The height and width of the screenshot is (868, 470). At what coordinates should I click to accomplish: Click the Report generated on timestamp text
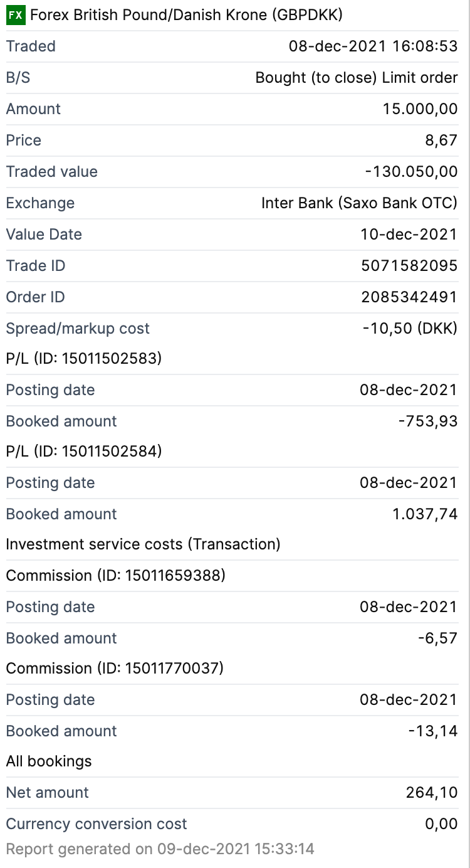point(160,850)
